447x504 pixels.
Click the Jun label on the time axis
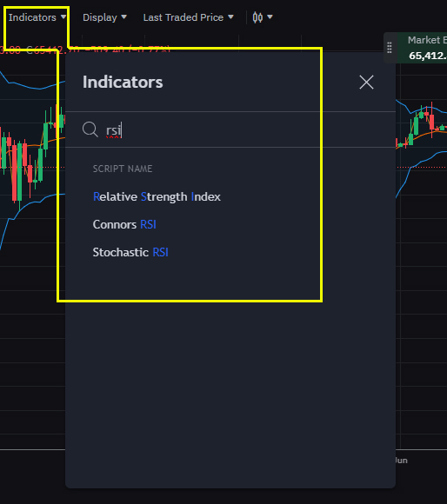click(401, 461)
